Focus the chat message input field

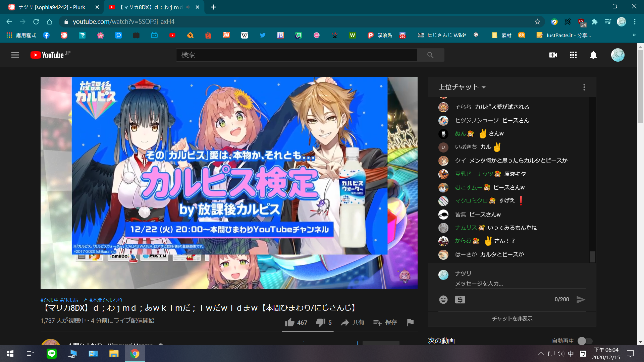coord(520,284)
